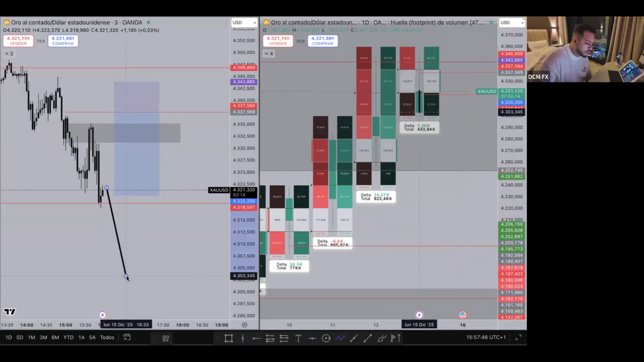
Task: Switch to the 1D time range
Action: click(x=8, y=338)
